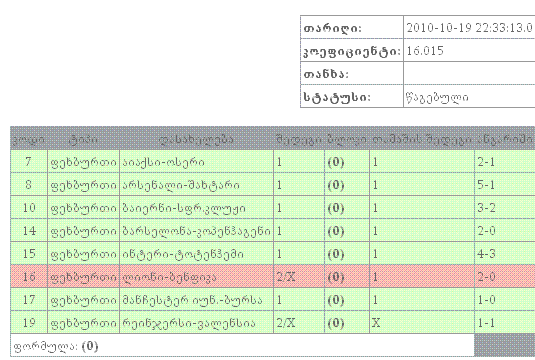Screen dimensions: 535x360
Task: Click code 8 in the არსენალი-შახტარი row
Action: [x=29, y=185]
